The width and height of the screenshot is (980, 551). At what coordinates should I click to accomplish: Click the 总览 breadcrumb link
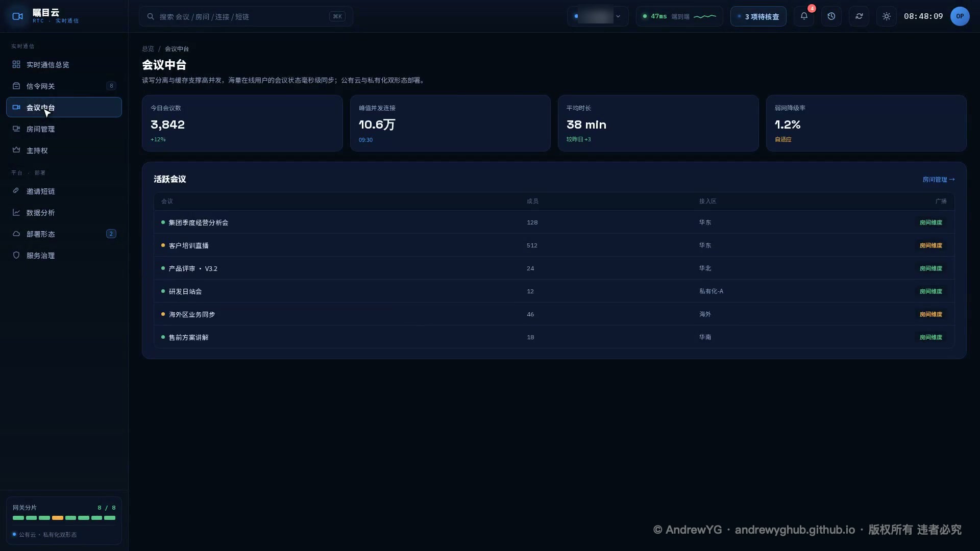point(148,48)
